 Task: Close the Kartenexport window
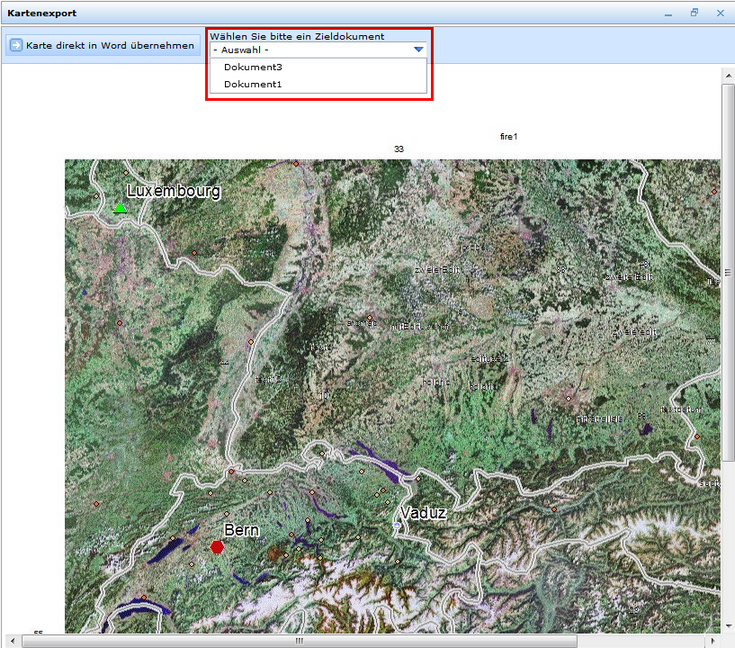720,13
